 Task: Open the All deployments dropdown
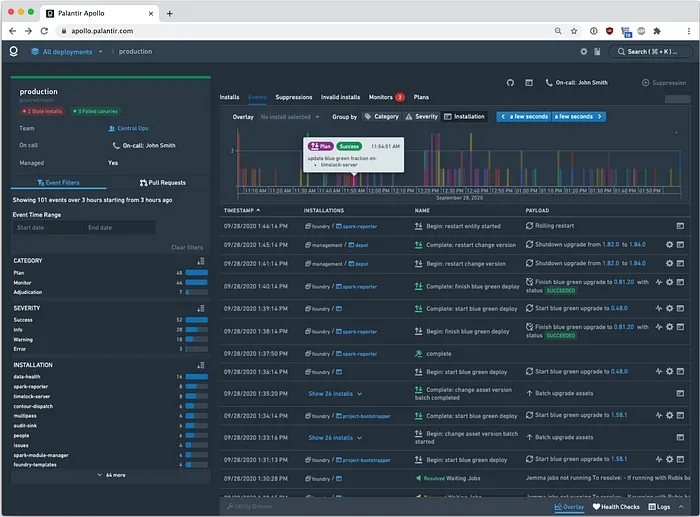click(x=68, y=51)
